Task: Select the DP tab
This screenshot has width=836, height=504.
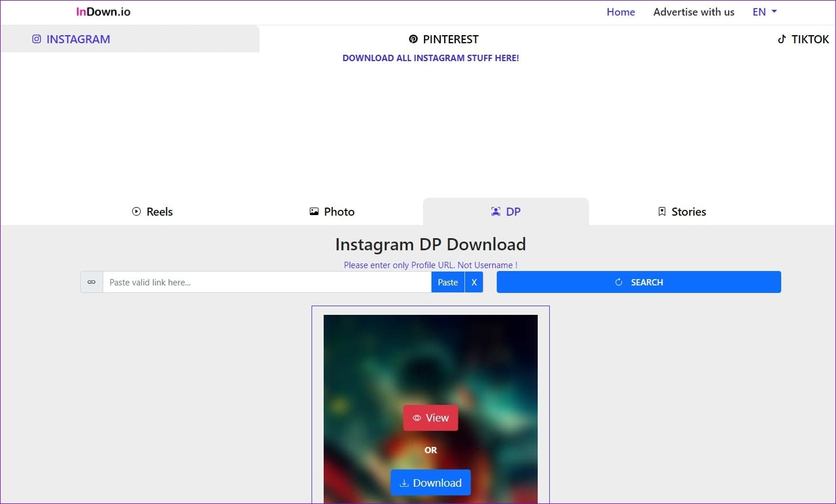Action: tap(505, 212)
